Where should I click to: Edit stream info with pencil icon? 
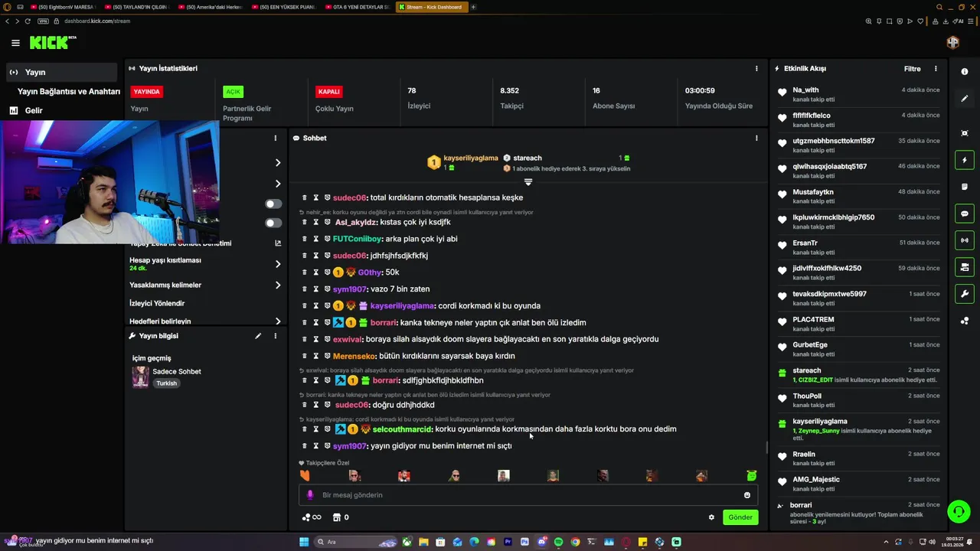258,336
